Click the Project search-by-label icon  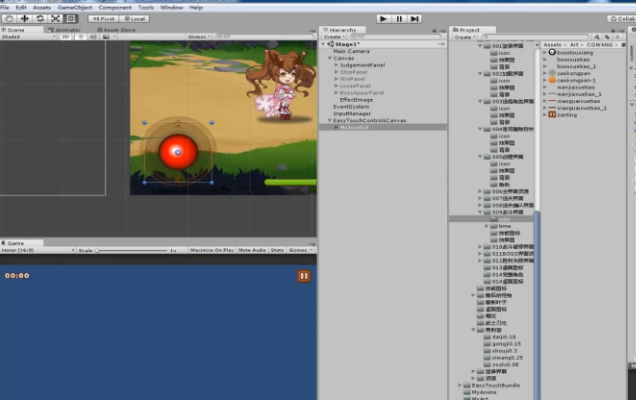click(607, 37)
